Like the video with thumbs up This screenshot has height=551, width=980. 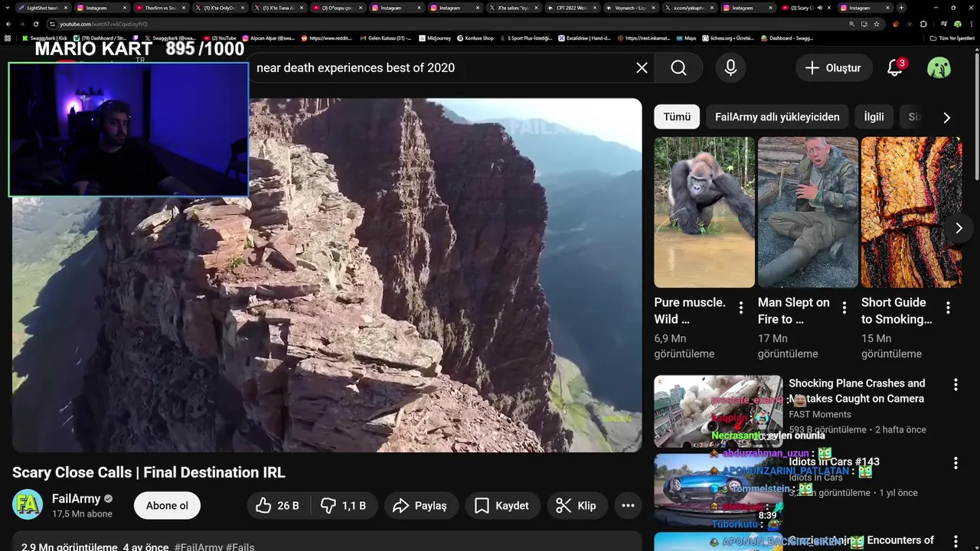[277, 506]
